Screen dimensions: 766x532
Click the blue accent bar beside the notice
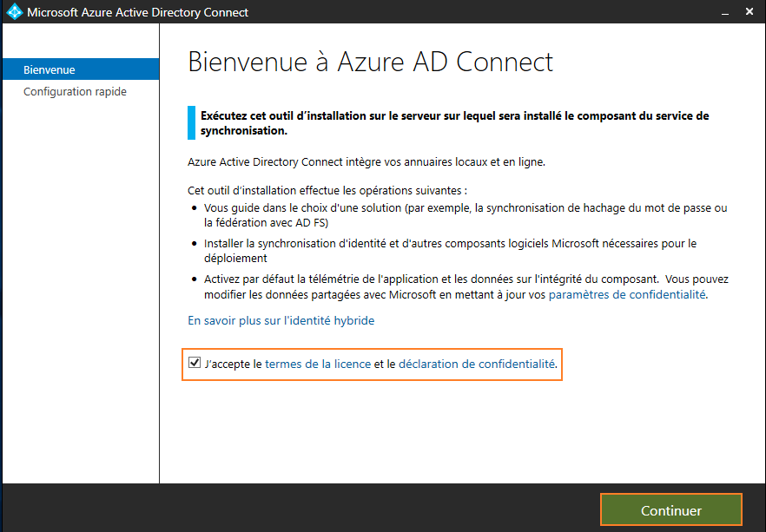tap(191, 123)
